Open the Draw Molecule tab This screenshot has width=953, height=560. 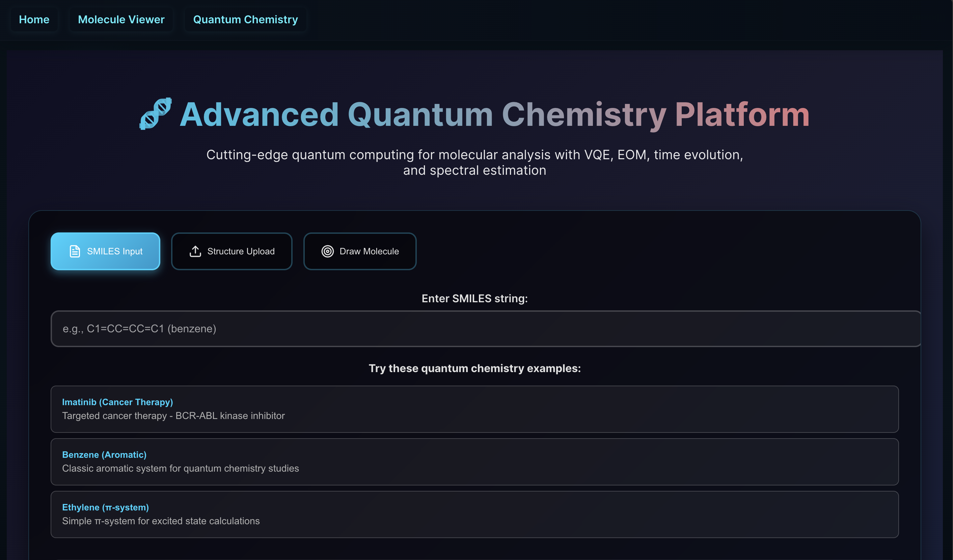[x=360, y=251]
